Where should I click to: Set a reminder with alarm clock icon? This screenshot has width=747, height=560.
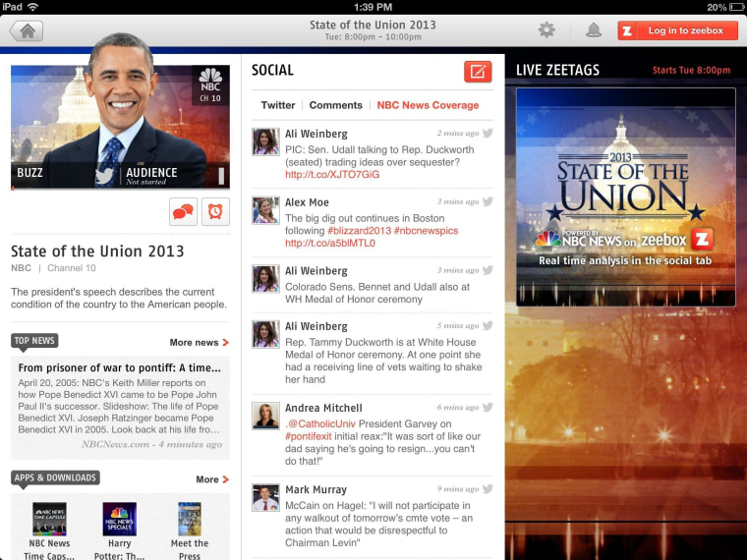coord(215,211)
